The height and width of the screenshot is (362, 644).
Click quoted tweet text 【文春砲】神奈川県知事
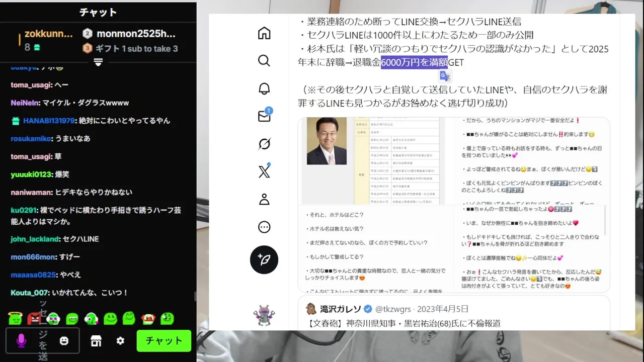[403, 323]
